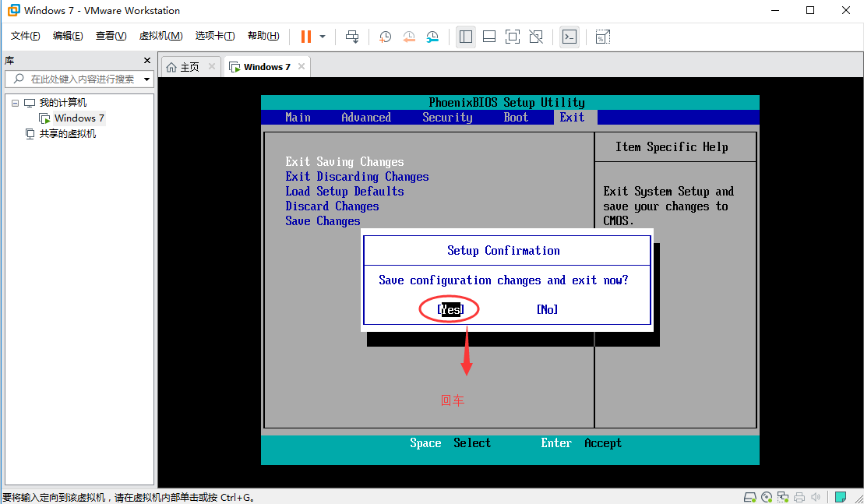Collapse the 我的计算机 tree node

[15, 103]
